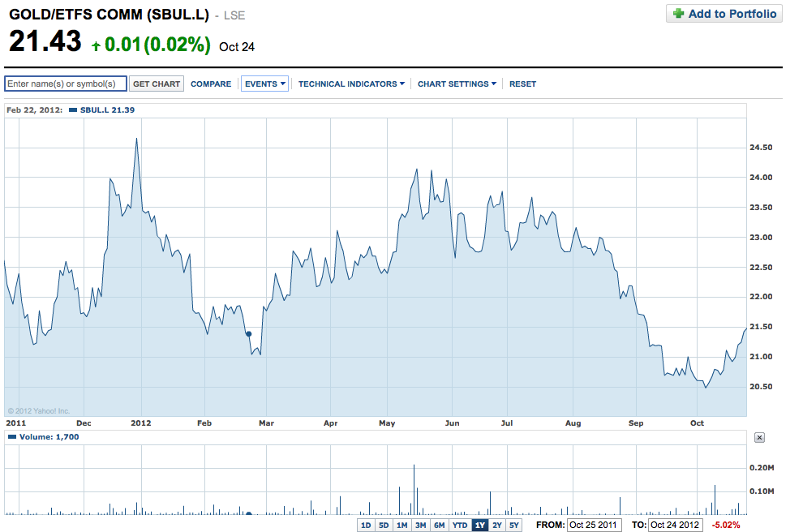The image size is (803, 532).
Task: Click the SBUL.L 21.39 legend label
Action: (108, 110)
